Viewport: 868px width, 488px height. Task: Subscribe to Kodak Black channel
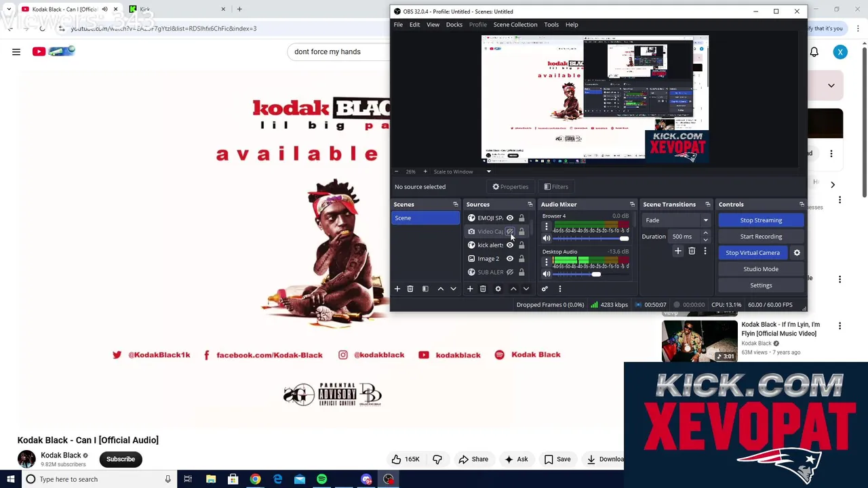click(121, 459)
